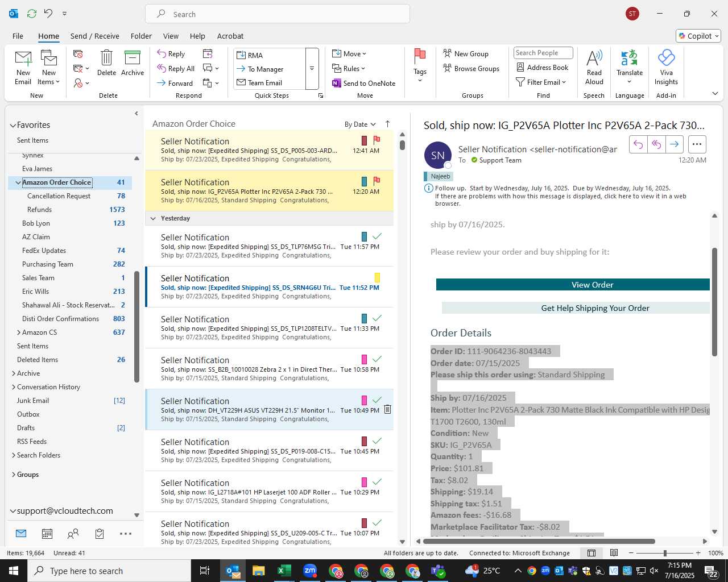Open more actions ellipsis in reading pane

pyautogui.click(x=697, y=144)
